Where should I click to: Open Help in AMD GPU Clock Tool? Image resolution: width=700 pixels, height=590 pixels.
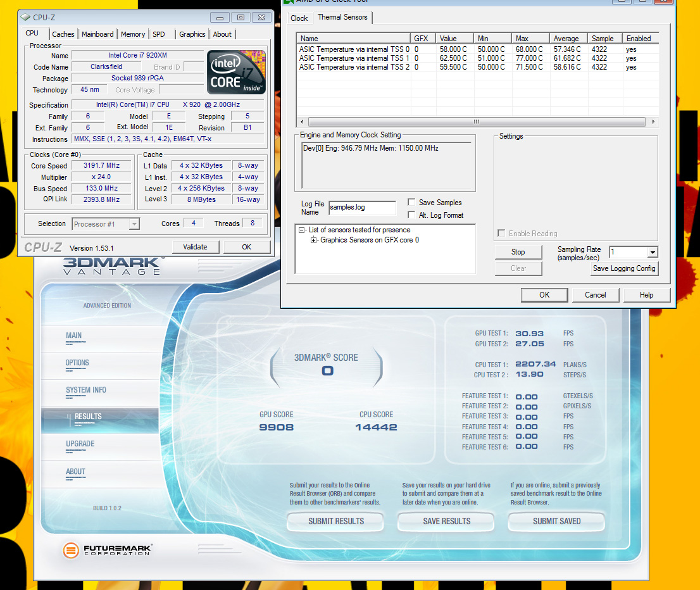click(646, 295)
